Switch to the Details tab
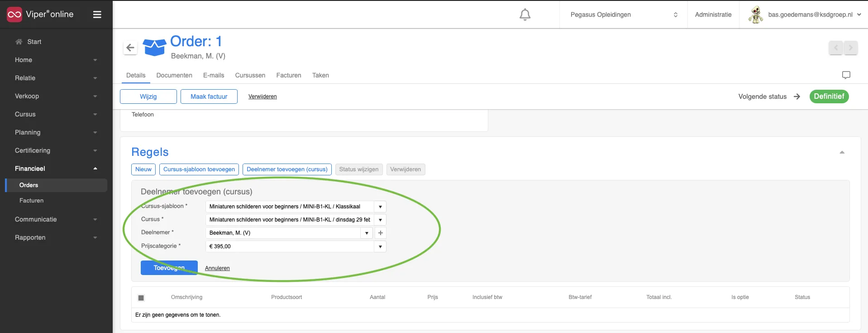Image resolution: width=868 pixels, height=333 pixels. [x=136, y=75]
